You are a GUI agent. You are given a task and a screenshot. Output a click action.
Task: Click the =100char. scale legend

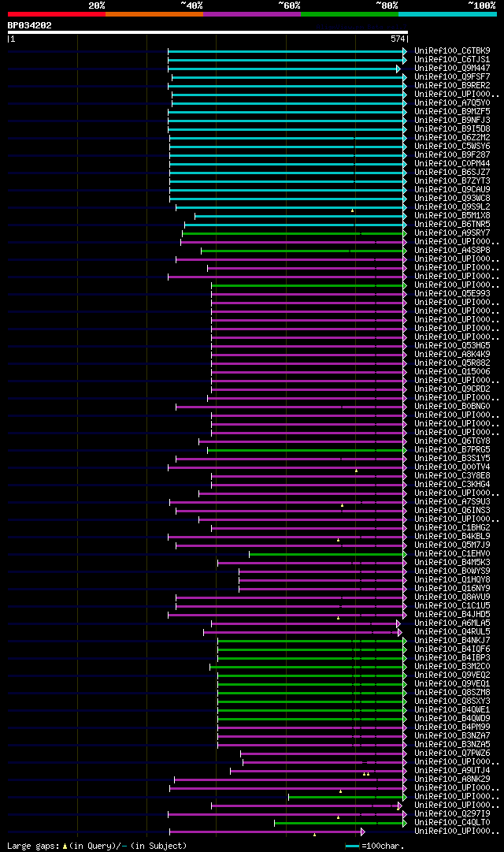375,846
